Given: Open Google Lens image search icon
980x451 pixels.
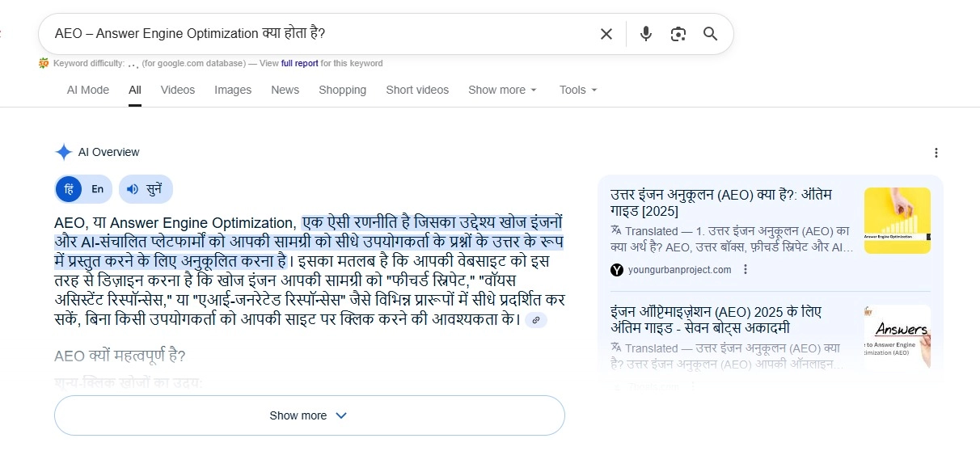Looking at the screenshot, I should click(x=678, y=34).
